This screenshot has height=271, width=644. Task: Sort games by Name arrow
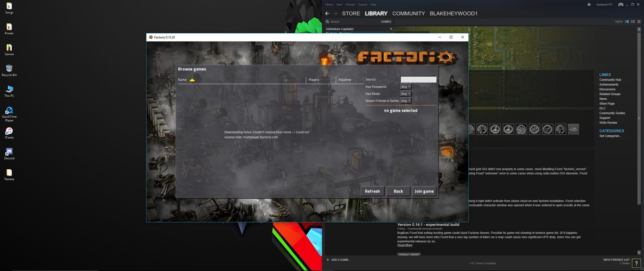pyautogui.click(x=192, y=80)
